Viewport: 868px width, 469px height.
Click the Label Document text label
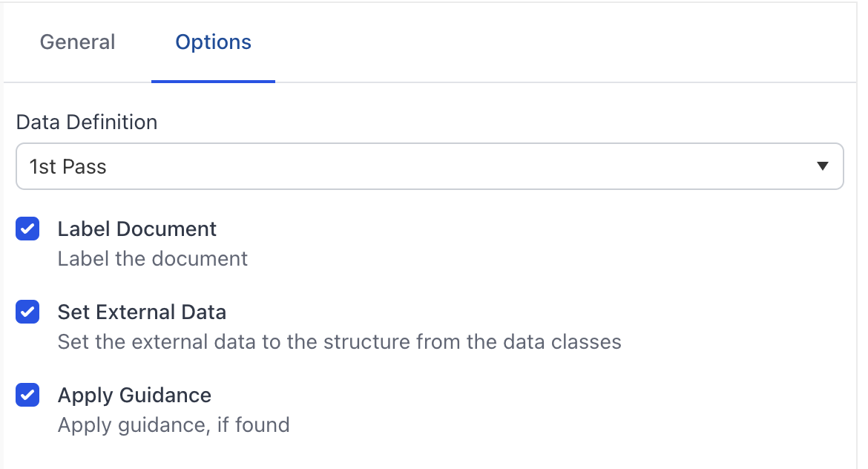point(137,229)
